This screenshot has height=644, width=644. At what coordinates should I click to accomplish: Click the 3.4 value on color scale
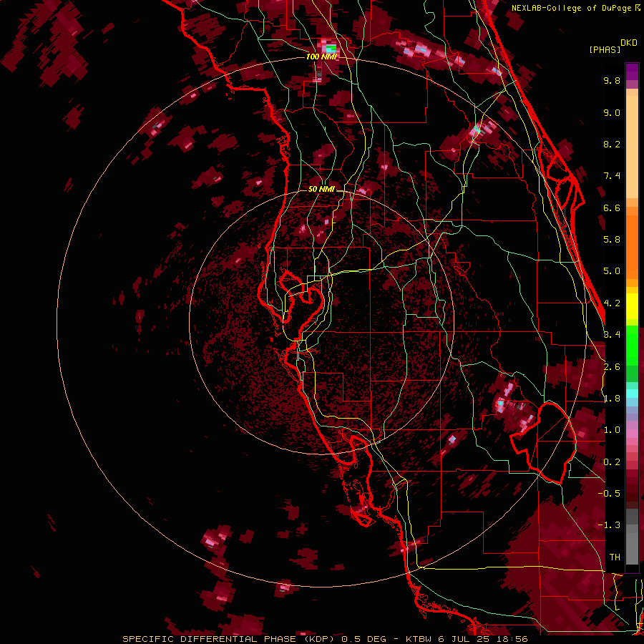coord(612,335)
